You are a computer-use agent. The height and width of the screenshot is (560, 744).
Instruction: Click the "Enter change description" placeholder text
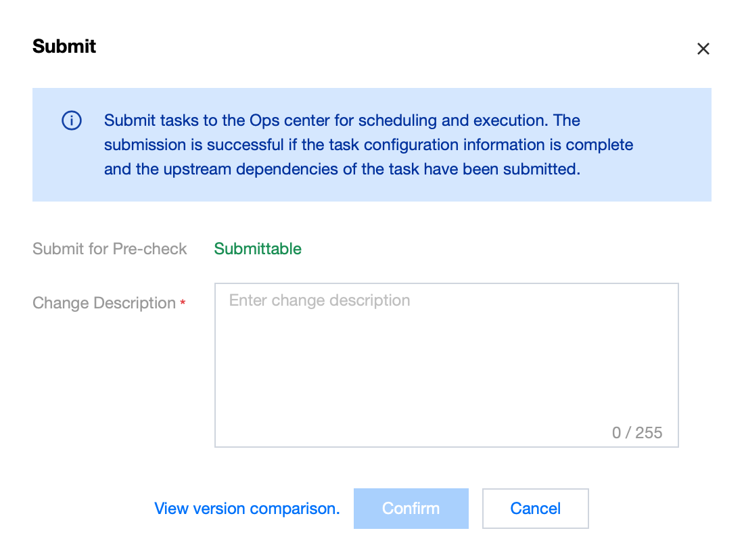tap(319, 300)
